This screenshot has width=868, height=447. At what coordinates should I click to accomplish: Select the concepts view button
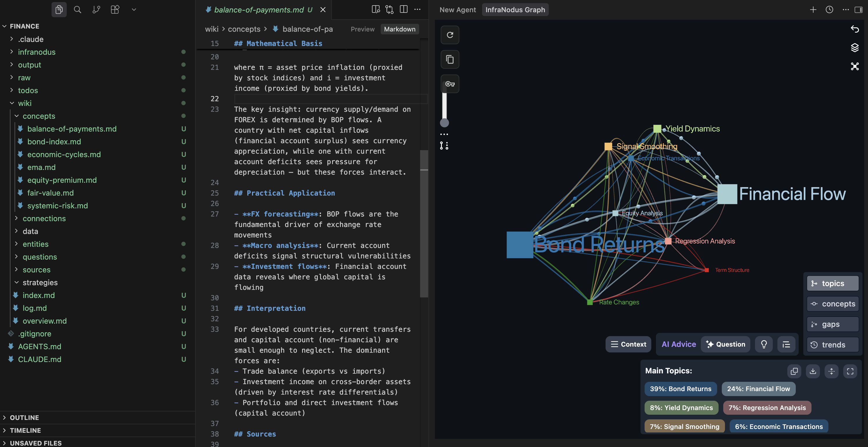point(833,304)
